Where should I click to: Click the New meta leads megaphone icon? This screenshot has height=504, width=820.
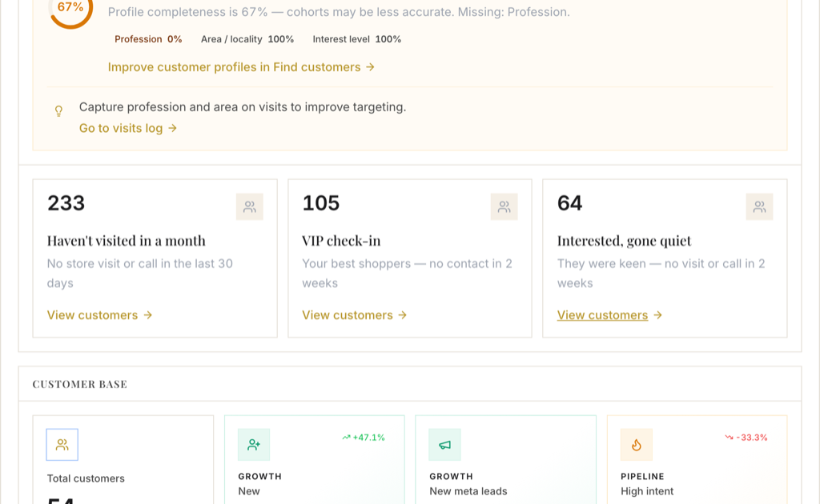tap(444, 445)
